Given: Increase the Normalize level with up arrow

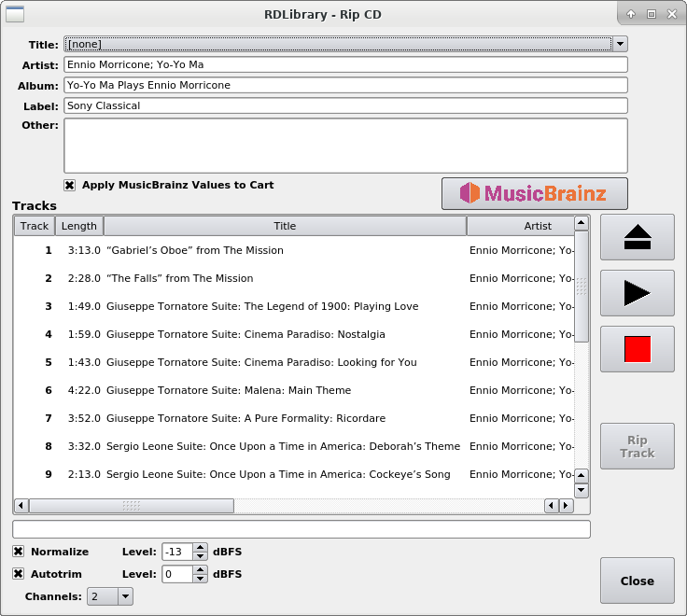Looking at the screenshot, I should (200, 547).
